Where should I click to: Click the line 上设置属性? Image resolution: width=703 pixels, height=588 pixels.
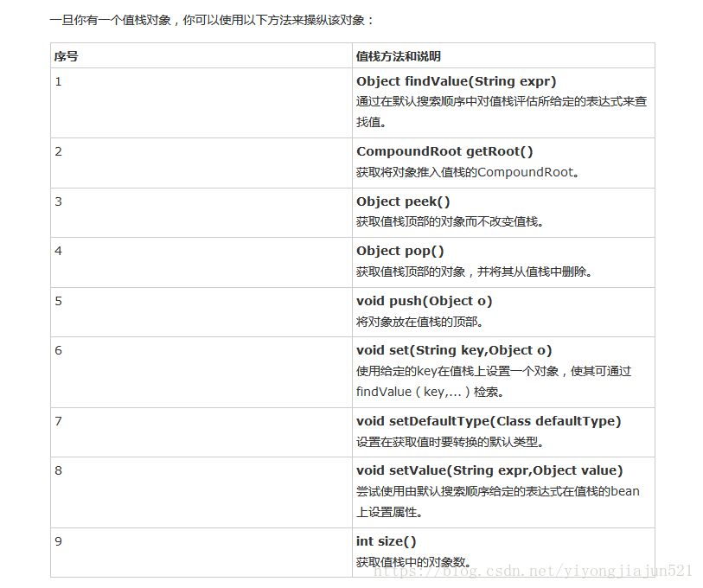[389, 512]
